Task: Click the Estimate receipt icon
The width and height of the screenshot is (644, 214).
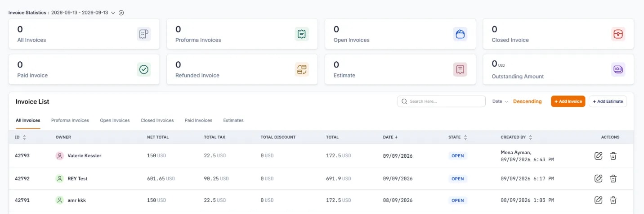Action: coord(460,69)
